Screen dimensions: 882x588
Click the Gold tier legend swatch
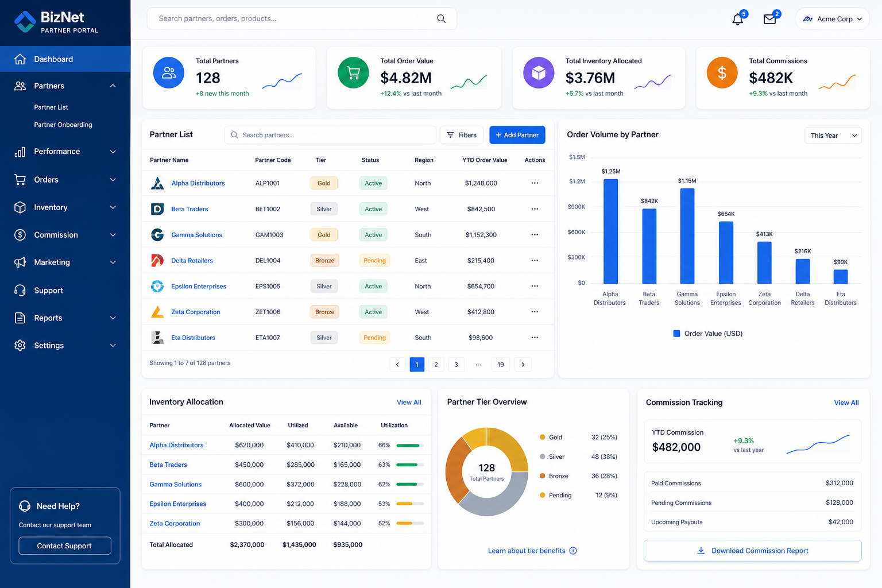(x=543, y=438)
